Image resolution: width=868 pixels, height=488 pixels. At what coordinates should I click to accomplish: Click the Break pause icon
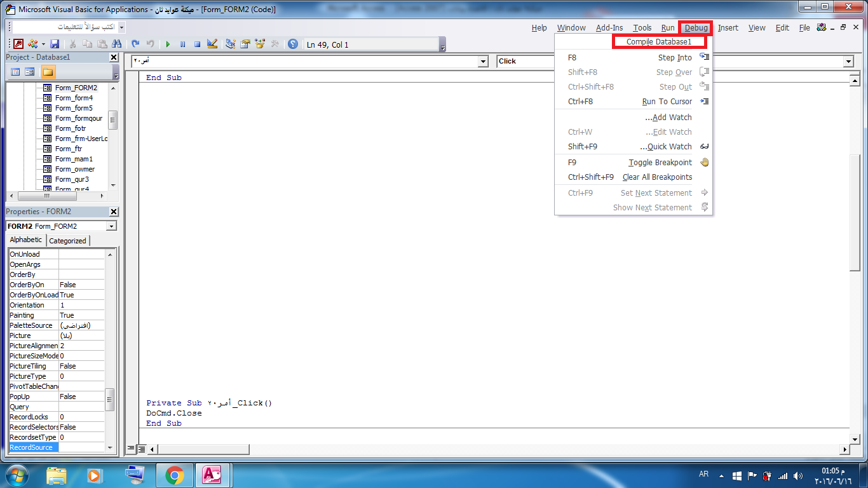point(182,44)
